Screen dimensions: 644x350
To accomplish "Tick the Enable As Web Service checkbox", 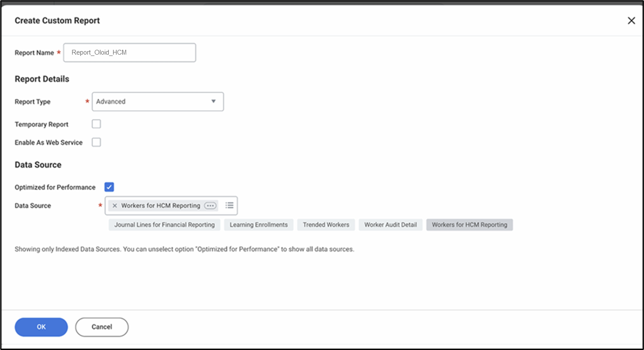I will tap(96, 142).
